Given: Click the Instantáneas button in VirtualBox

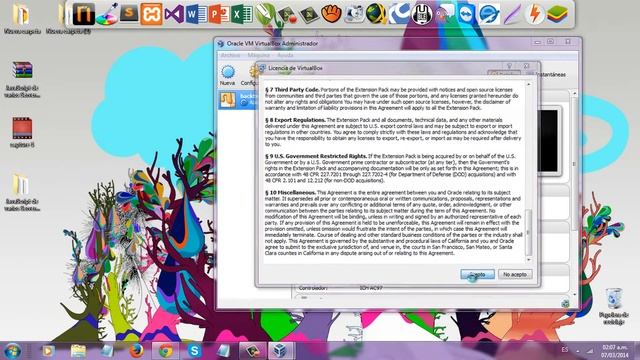Looking at the screenshot, I should coord(547,74).
